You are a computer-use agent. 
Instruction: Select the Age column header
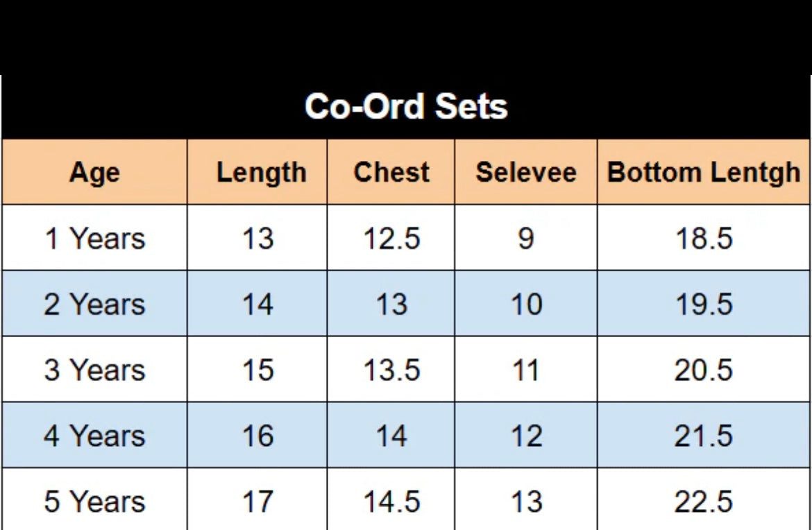click(94, 173)
